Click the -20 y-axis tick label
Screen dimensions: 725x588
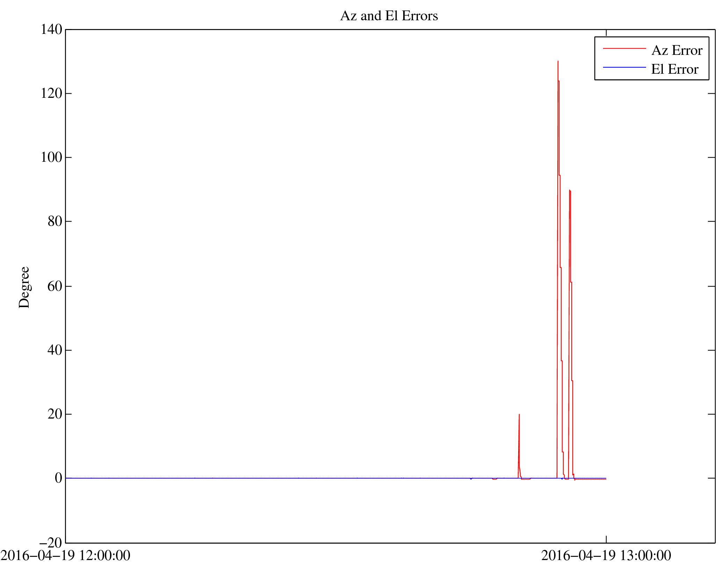pyautogui.click(x=51, y=543)
